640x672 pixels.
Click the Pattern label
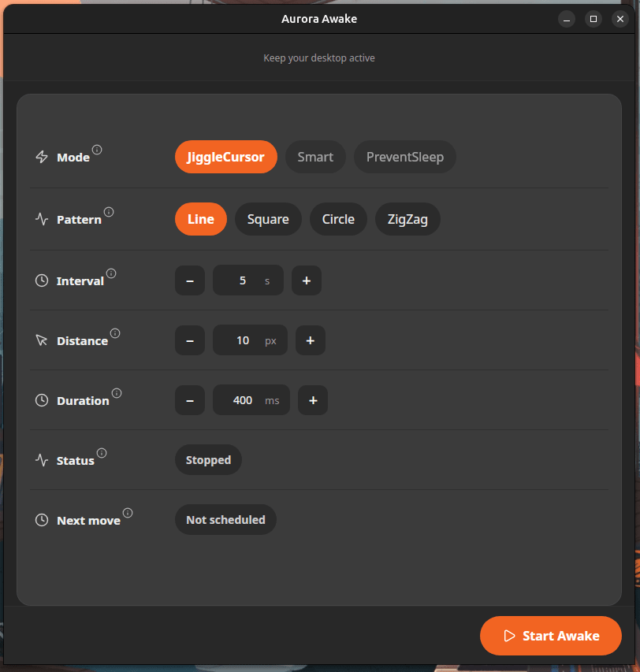coord(80,220)
